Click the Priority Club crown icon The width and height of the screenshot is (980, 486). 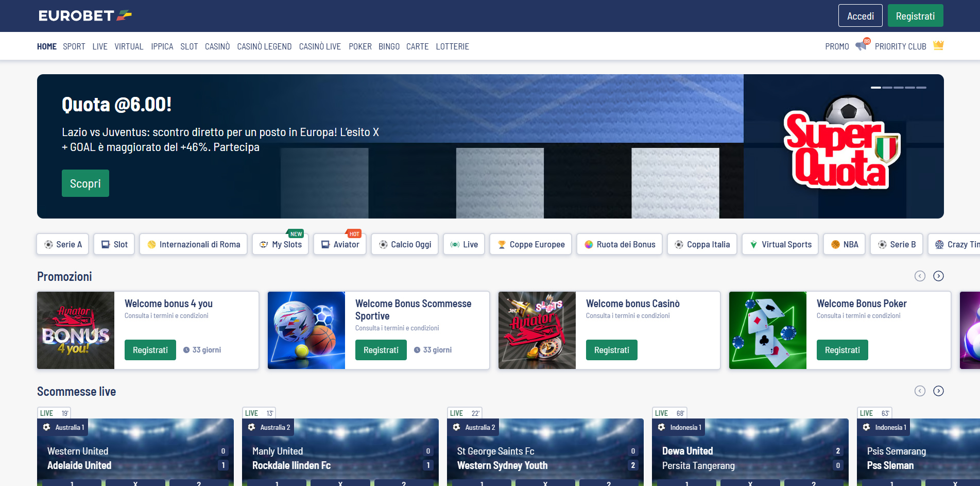(x=938, y=45)
